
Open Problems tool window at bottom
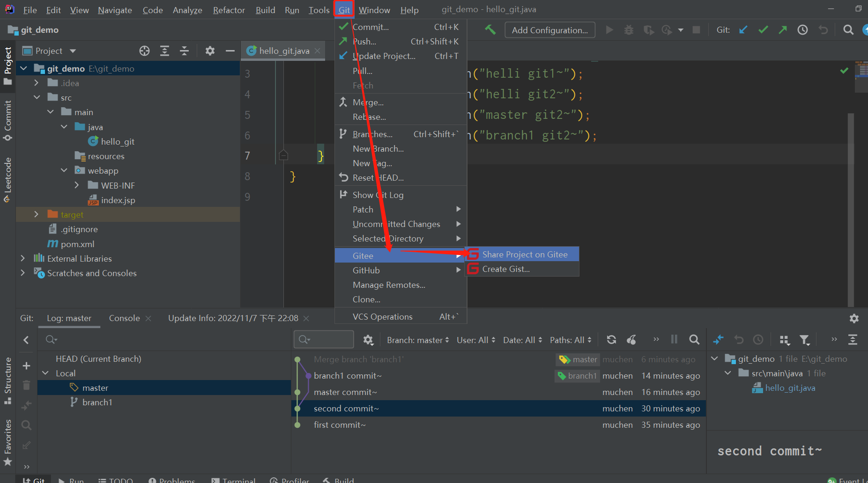pos(171,480)
